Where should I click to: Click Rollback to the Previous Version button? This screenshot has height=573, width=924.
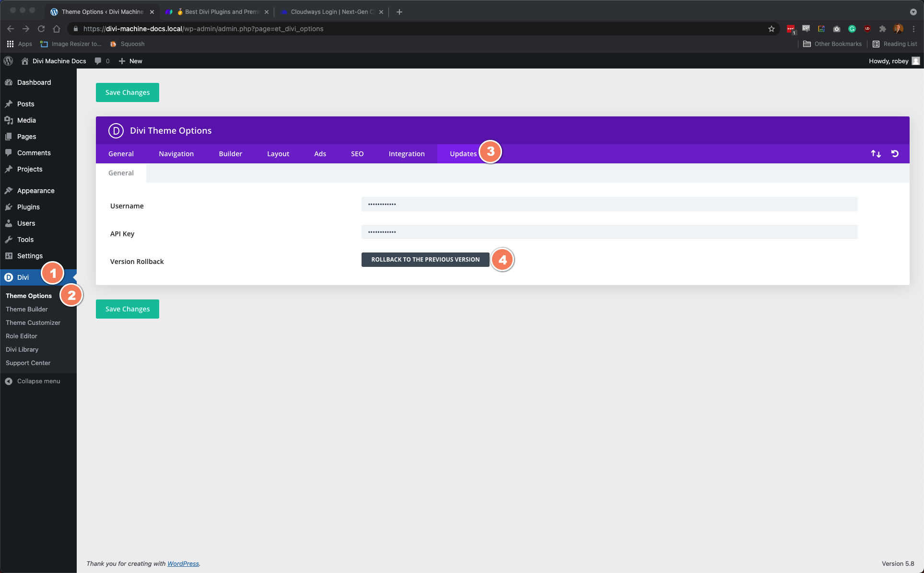click(x=425, y=260)
